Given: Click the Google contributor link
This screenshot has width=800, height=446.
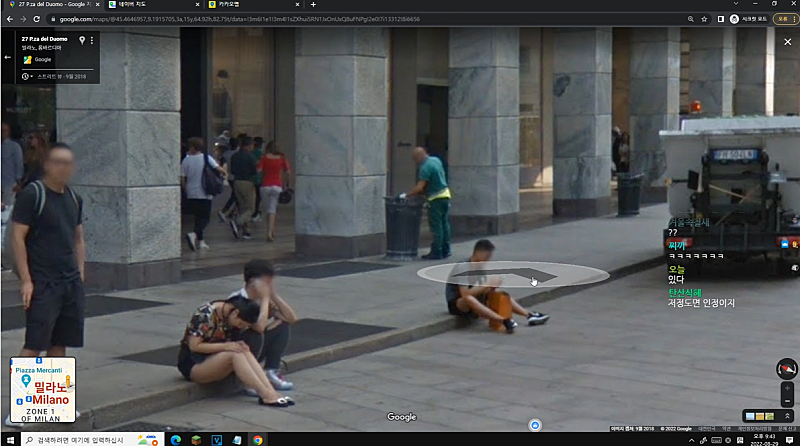Looking at the screenshot, I should pos(43,60).
